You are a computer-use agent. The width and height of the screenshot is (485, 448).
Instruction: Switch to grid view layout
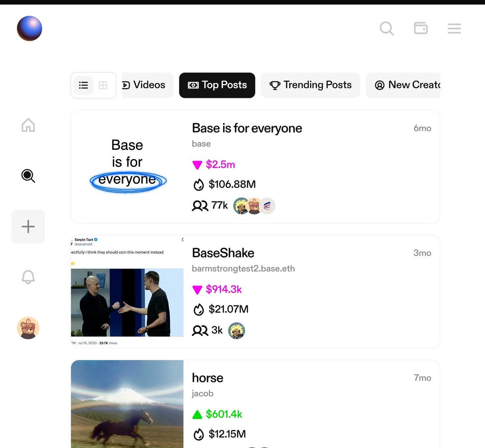coord(103,85)
